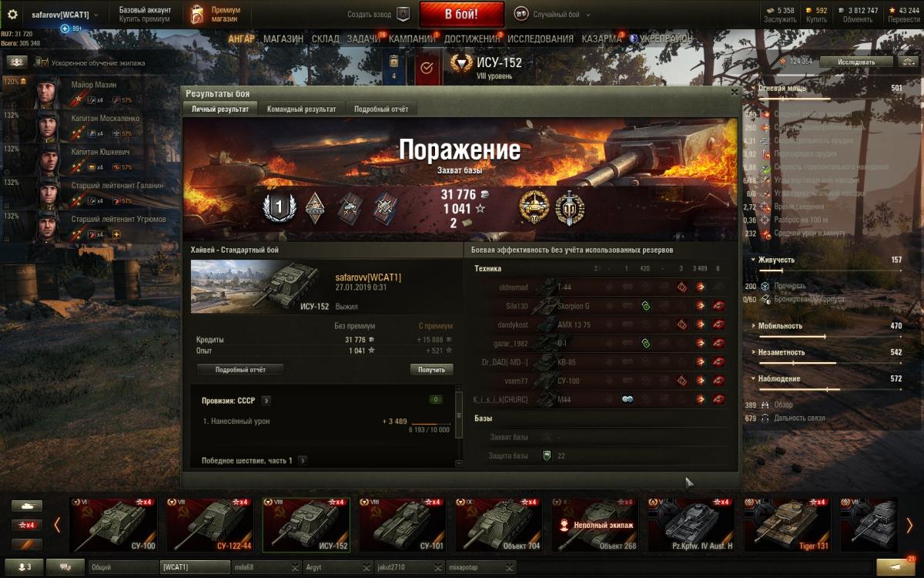Viewport: 924px width, 578px height.
Task: Click the first class mastery badge
Action: point(276,207)
